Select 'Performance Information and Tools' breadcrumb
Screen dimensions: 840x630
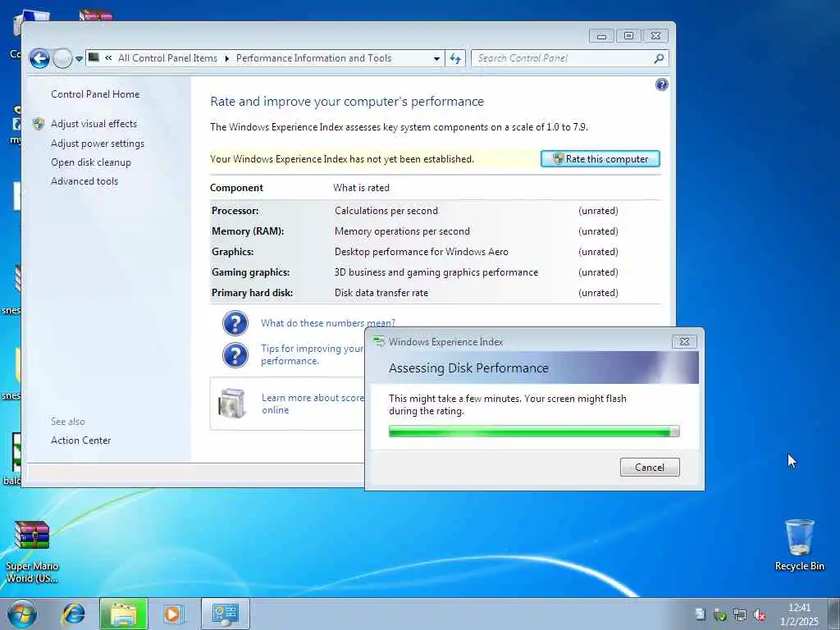(314, 58)
